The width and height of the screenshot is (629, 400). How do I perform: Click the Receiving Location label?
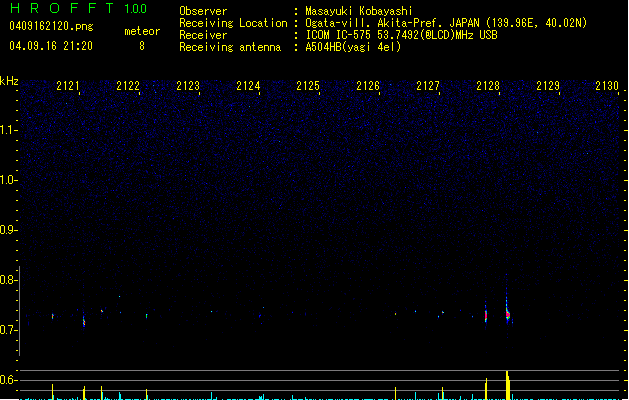pos(233,23)
